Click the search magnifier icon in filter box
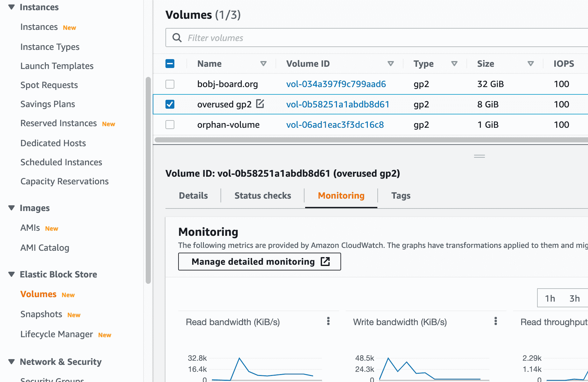588x382 pixels. (x=177, y=38)
